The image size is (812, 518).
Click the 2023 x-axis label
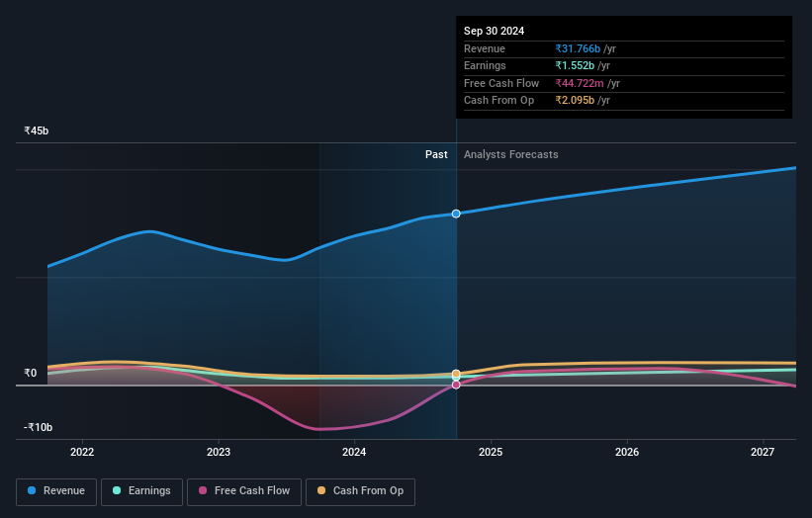pyautogui.click(x=219, y=453)
